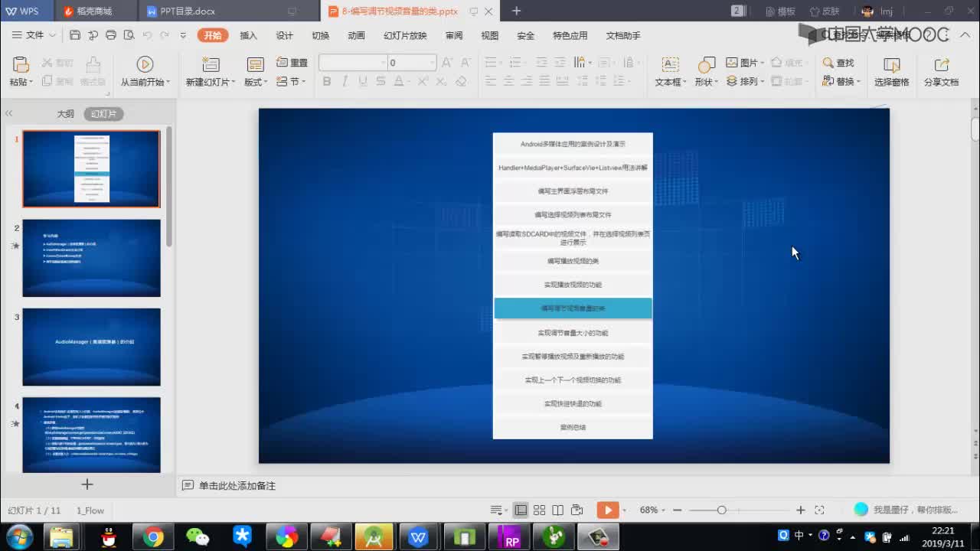
Task: Click the Reset (重置) button
Action: 292,63
